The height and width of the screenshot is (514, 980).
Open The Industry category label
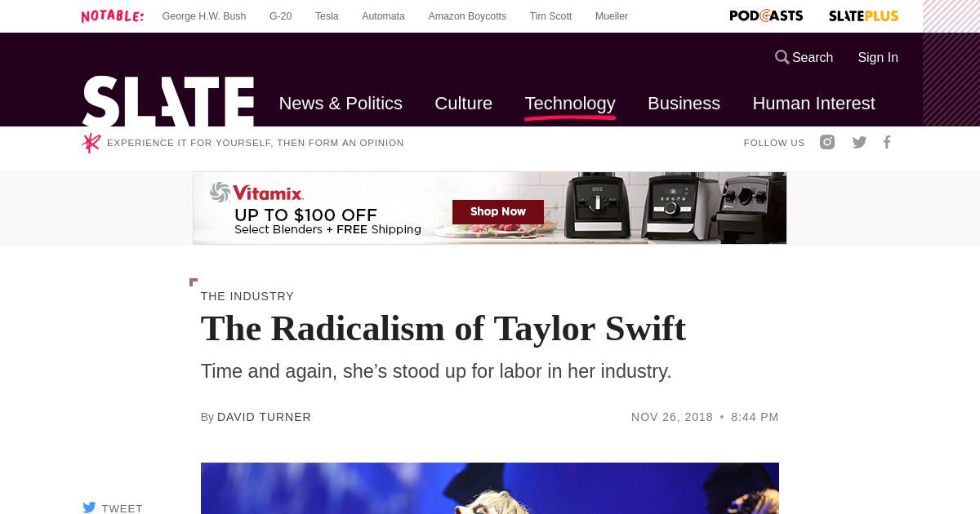[x=247, y=296]
